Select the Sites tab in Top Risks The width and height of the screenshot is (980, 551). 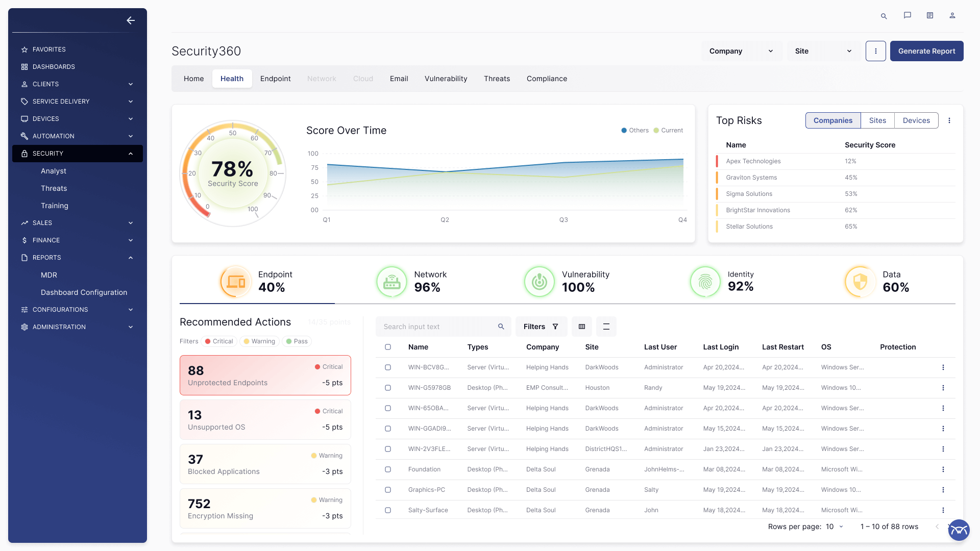coord(877,120)
